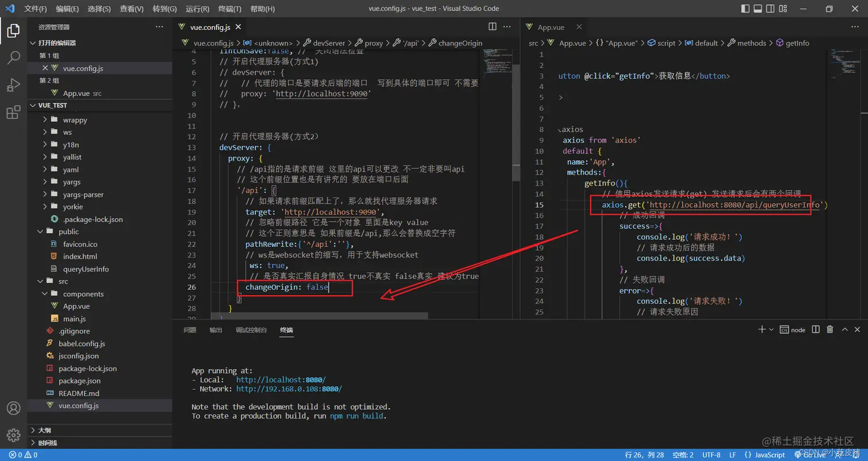868x461 pixels.
Task: Open the Local http://localhost:8080/ terminal link
Action: (281, 380)
